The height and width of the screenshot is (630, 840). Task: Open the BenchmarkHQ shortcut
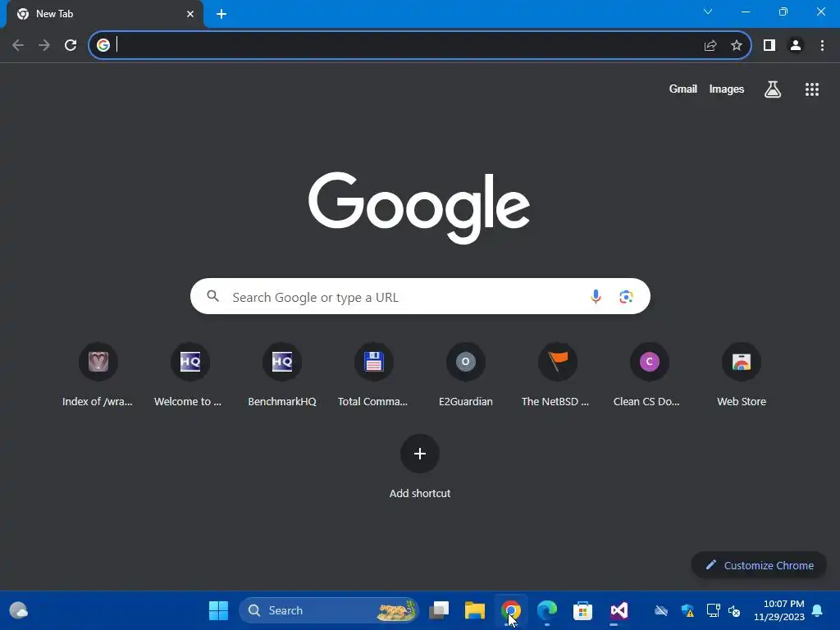[282, 375]
